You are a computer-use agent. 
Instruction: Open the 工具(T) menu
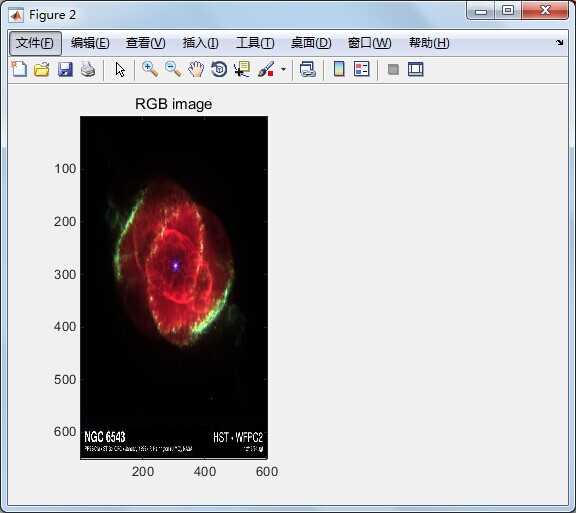click(255, 43)
